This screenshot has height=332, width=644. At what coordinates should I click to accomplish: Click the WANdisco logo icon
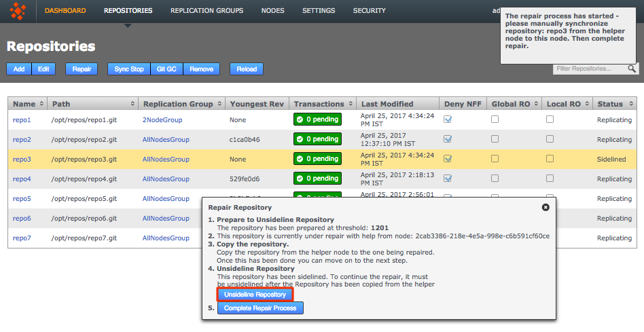[x=18, y=11]
